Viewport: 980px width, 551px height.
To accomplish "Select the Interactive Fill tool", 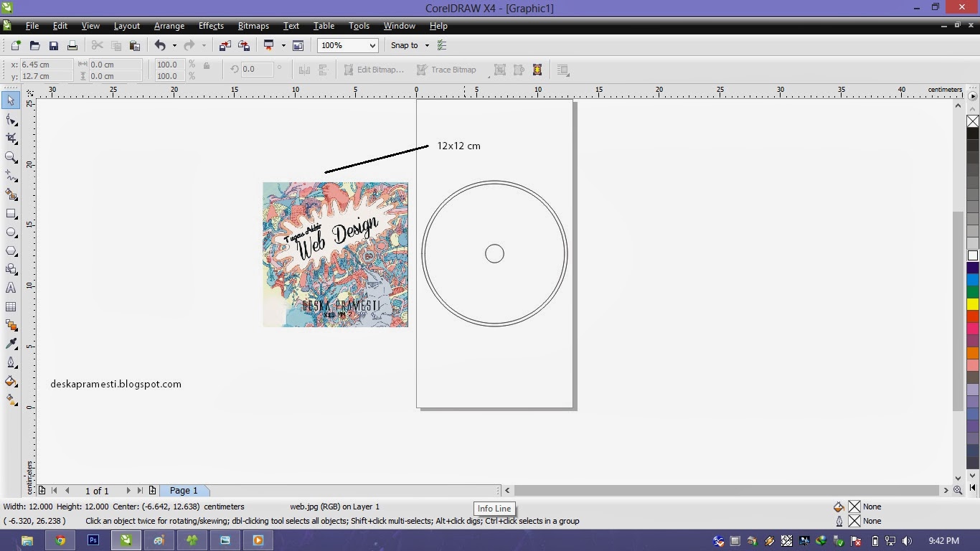I will [11, 398].
